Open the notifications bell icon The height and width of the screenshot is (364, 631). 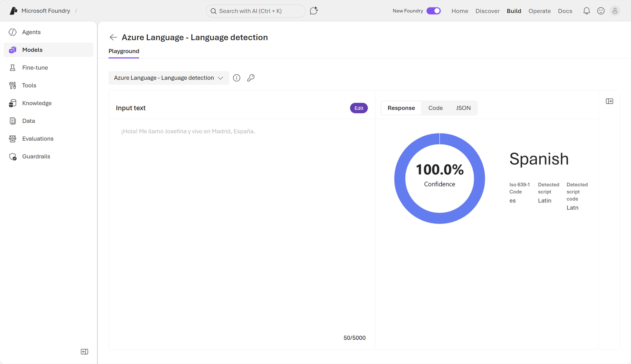[586, 11]
